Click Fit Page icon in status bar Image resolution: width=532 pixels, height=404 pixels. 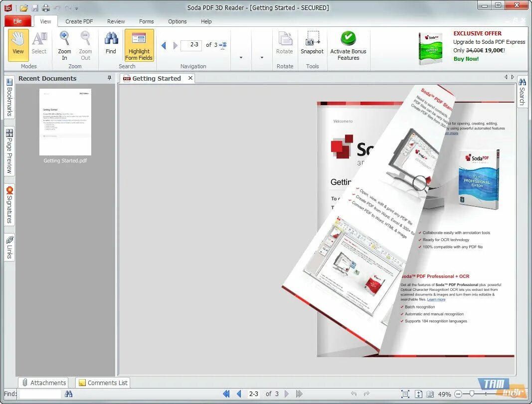tap(405, 394)
